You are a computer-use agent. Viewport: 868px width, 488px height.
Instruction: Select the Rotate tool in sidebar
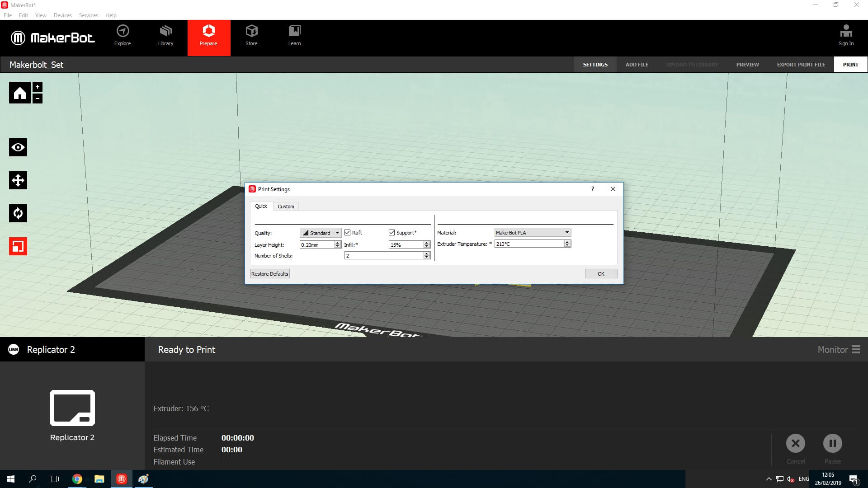click(18, 213)
